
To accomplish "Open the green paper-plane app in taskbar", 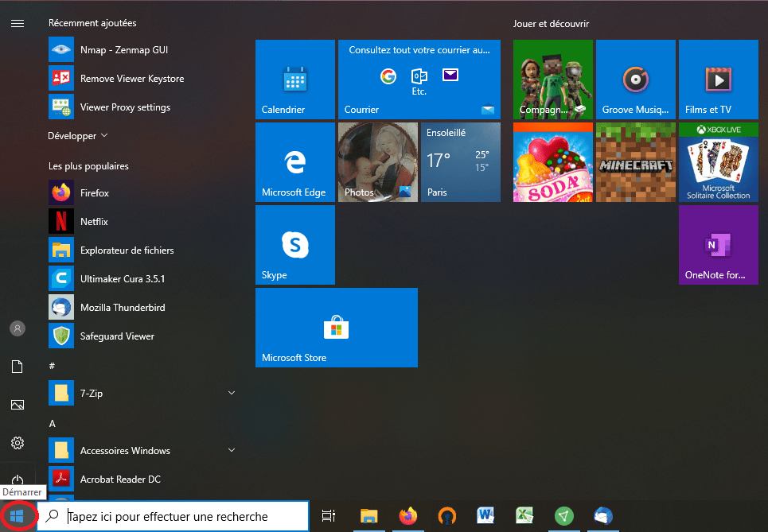I will pos(563,516).
